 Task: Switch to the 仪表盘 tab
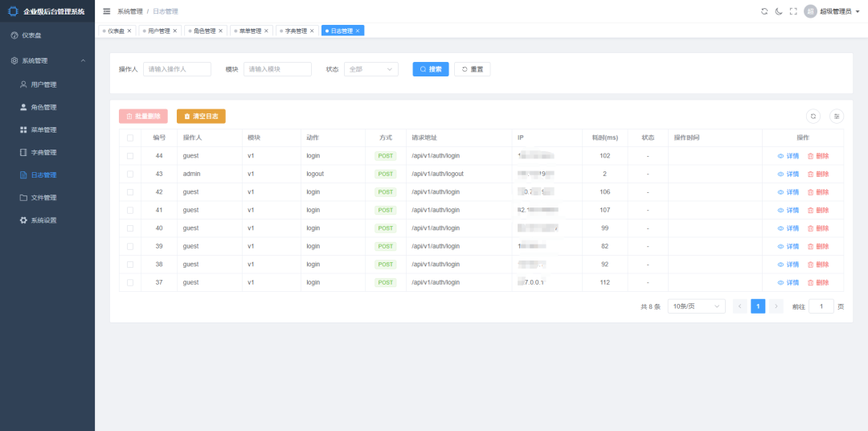coord(117,31)
